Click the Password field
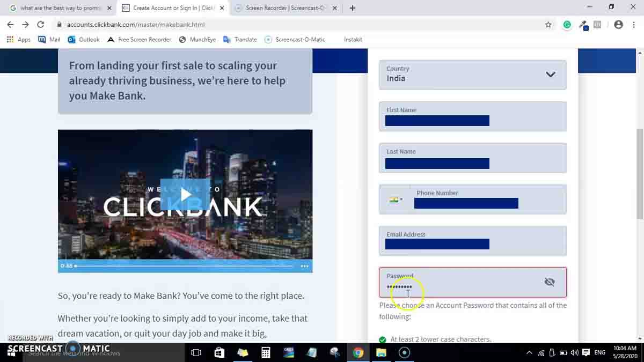This screenshot has height=362, width=644. click(473, 282)
